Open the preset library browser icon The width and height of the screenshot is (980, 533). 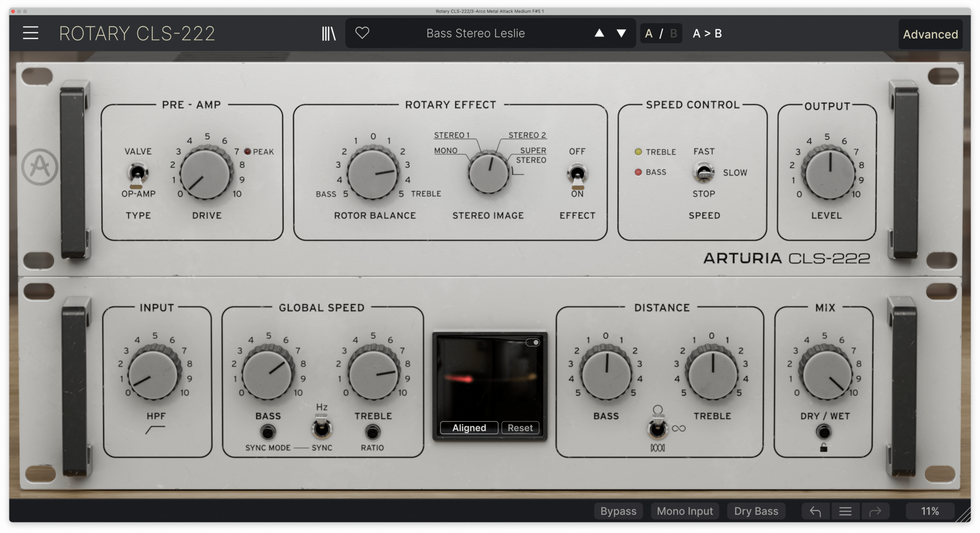pyautogui.click(x=329, y=33)
